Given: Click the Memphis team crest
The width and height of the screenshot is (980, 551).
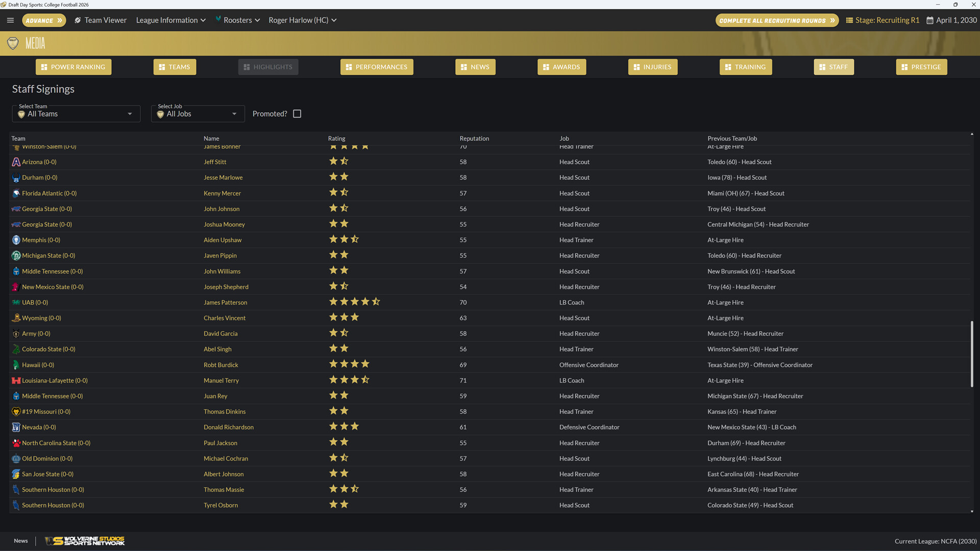Looking at the screenshot, I should tap(16, 240).
